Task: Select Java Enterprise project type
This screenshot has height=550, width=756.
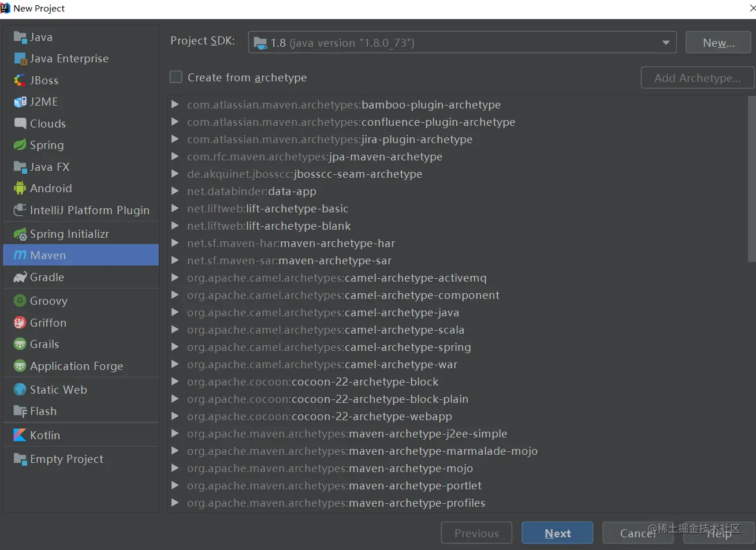Action: [x=69, y=59]
